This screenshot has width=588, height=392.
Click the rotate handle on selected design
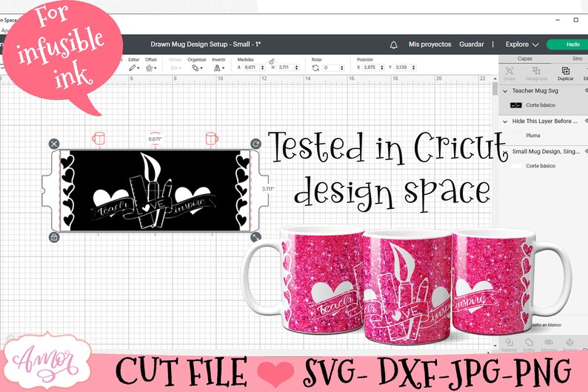255,144
